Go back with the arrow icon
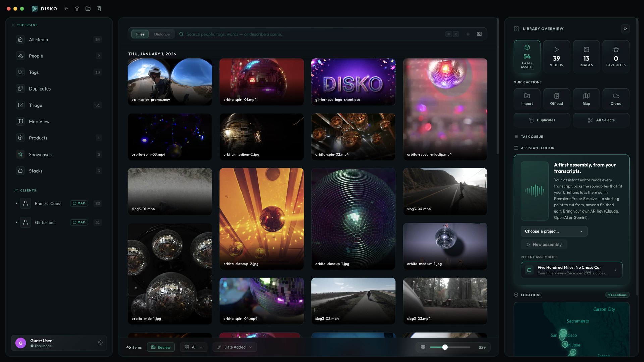This screenshot has width=644, height=362. pos(66,9)
